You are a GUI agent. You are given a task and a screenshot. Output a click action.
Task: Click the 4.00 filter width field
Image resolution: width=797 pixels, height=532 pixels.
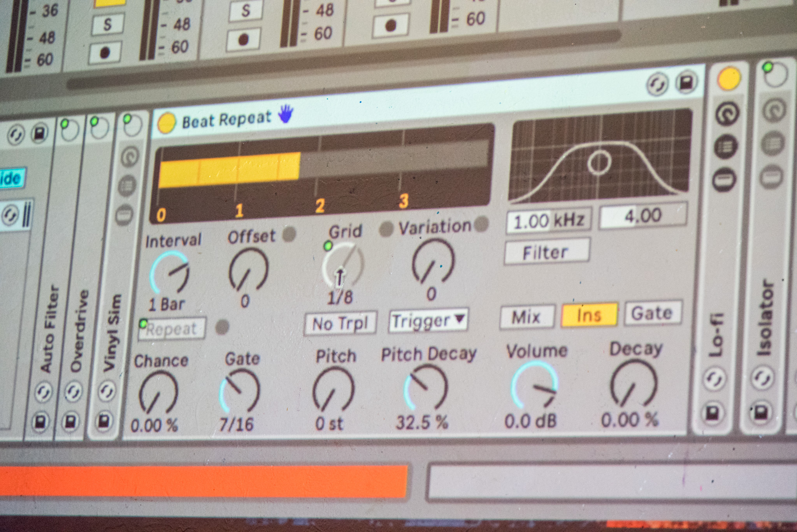click(x=643, y=216)
